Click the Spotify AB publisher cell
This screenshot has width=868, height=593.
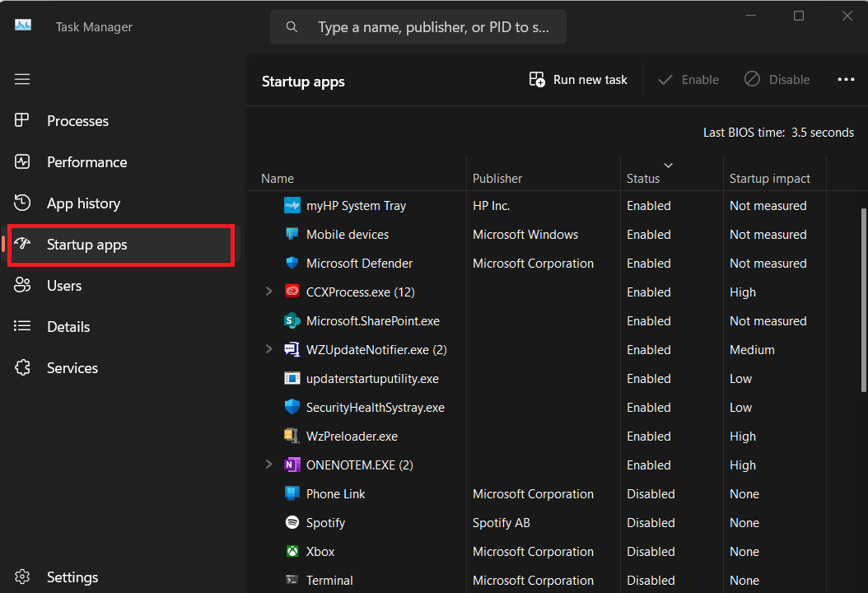point(501,523)
